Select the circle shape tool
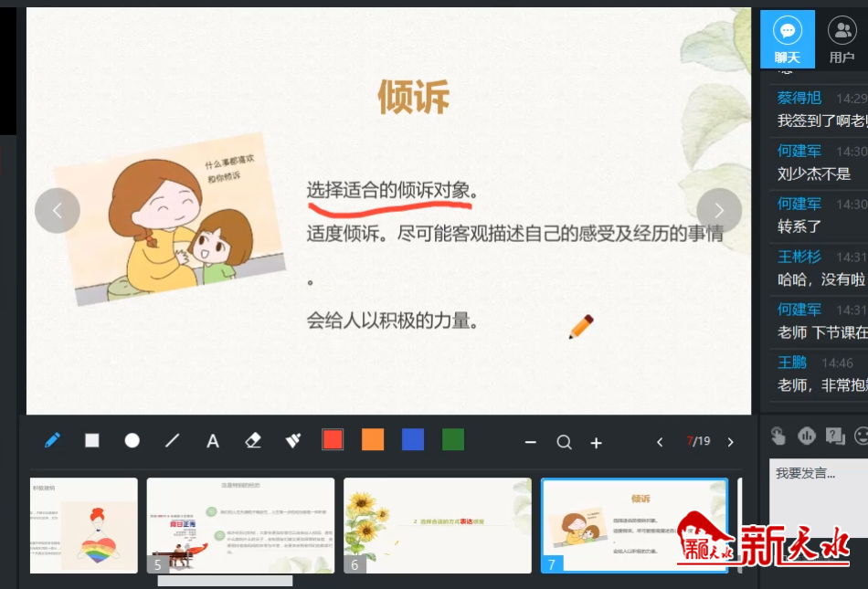Viewport: 868px width, 589px height. click(132, 440)
